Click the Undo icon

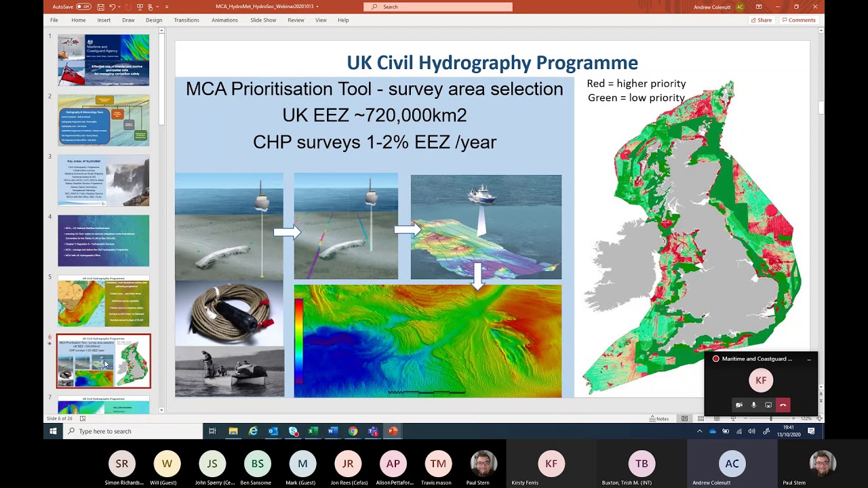coord(113,7)
